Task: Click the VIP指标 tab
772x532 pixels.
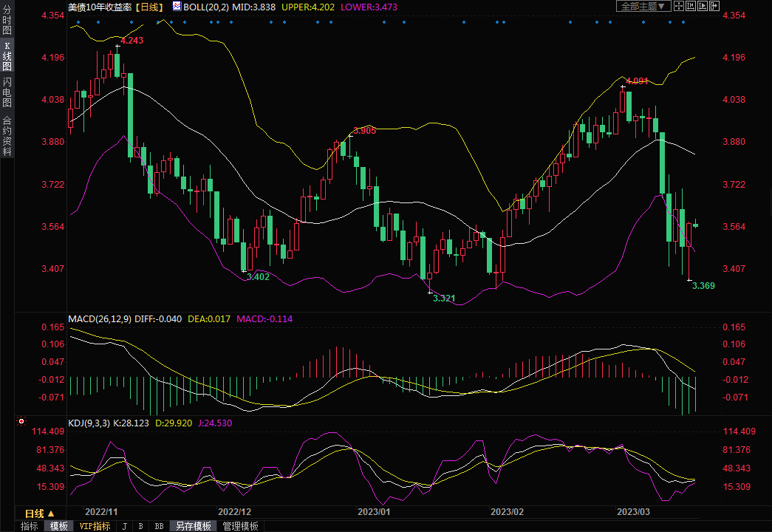Action: (x=95, y=526)
